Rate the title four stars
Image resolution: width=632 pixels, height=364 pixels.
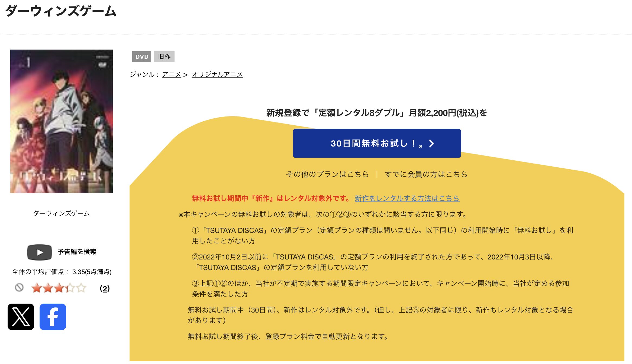click(x=70, y=288)
